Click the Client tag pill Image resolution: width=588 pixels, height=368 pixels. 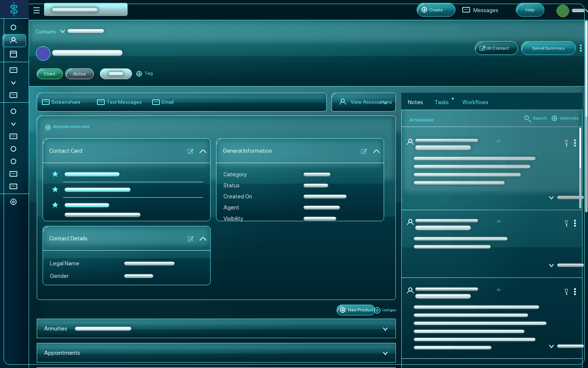(x=50, y=74)
